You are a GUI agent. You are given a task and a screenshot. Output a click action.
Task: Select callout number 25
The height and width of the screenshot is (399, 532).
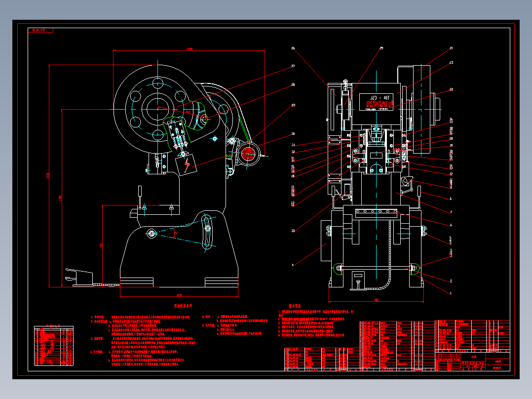[x=381, y=48]
